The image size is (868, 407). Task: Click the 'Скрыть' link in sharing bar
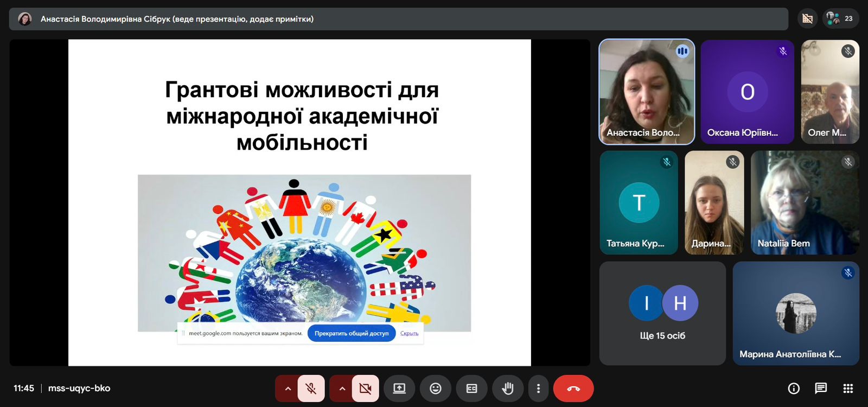(x=409, y=333)
